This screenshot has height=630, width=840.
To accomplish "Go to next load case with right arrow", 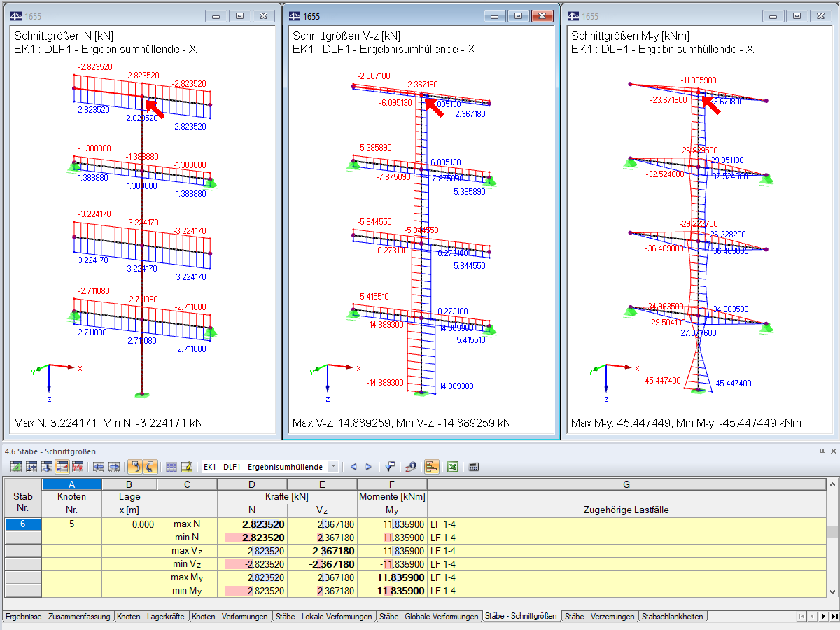I will pos(368,466).
